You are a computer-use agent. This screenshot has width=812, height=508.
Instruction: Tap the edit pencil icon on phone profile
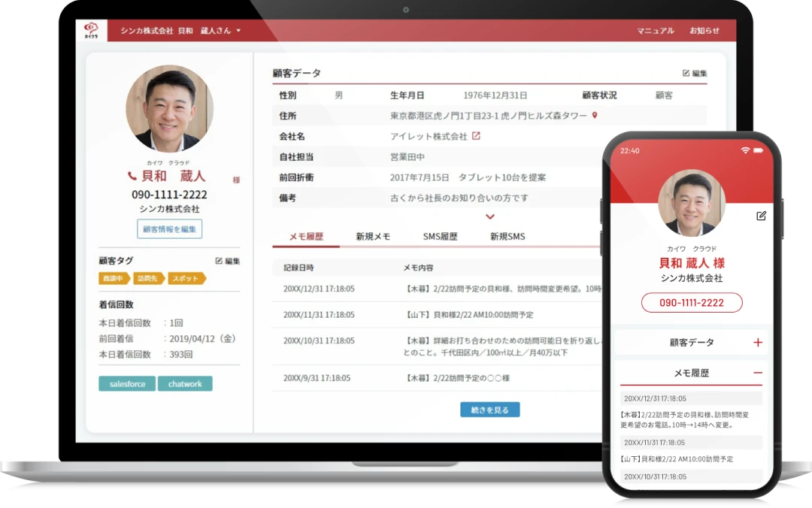coord(761,216)
